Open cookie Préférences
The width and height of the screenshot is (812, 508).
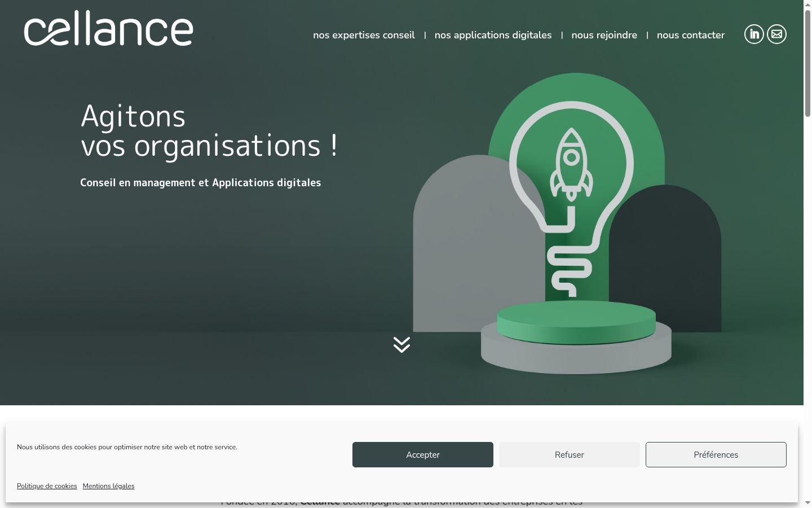[716, 455]
